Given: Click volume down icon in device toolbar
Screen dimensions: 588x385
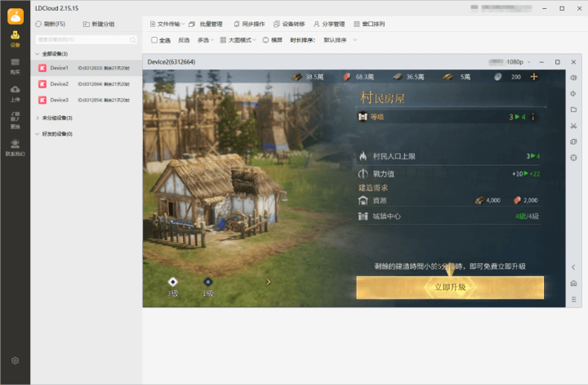Looking at the screenshot, I should (x=573, y=94).
